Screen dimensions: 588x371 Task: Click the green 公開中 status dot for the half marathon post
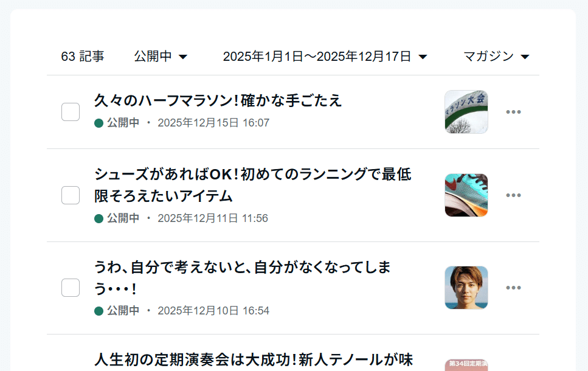pyautogui.click(x=99, y=123)
